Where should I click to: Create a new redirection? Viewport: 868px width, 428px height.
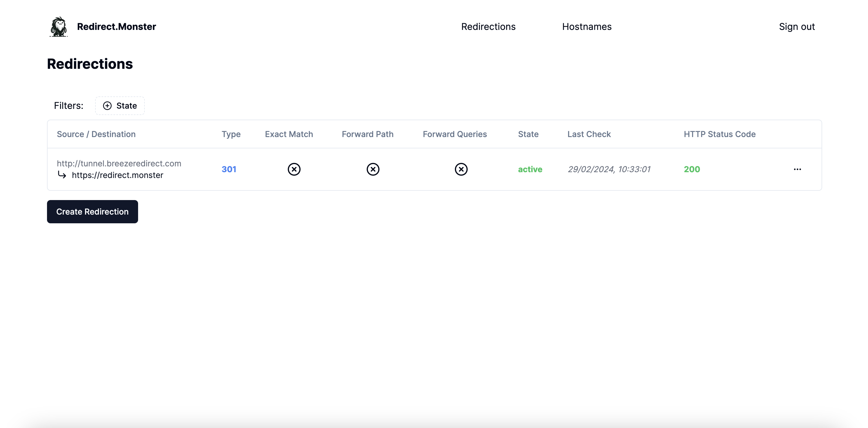(x=92, y=211)
